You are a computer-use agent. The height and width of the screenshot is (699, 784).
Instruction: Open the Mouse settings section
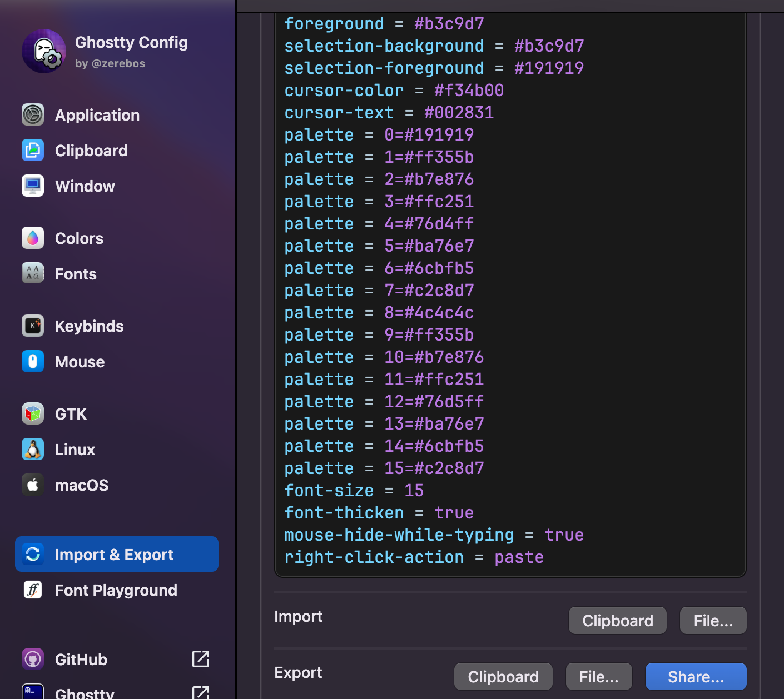80,361
